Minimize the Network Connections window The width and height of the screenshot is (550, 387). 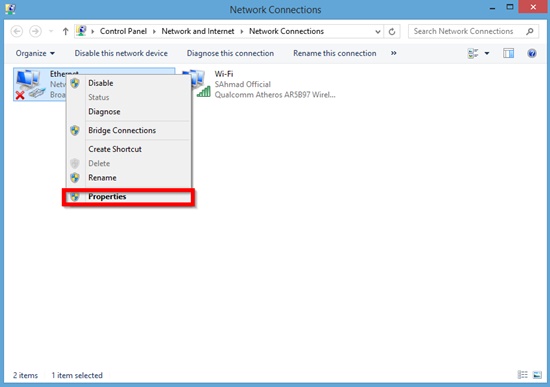[492, 8]
